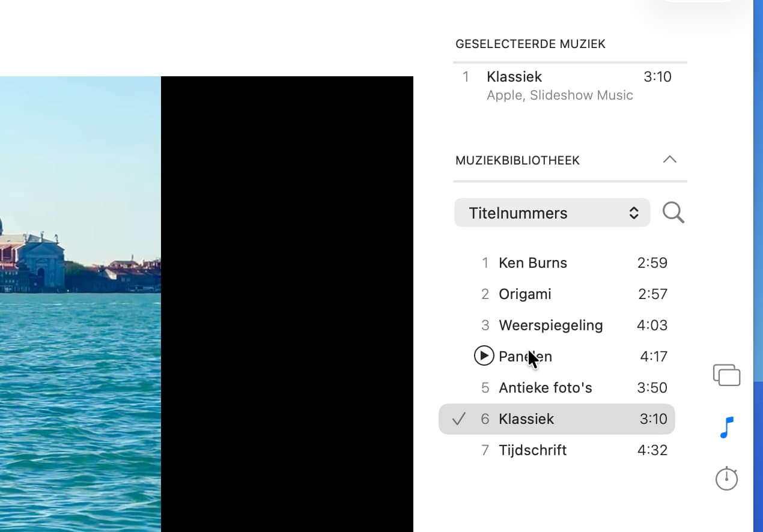The height and width of the screenshot is (532, 763).
Task: Click the Geselecteerde Muziek header label
Action: (530, 44)
